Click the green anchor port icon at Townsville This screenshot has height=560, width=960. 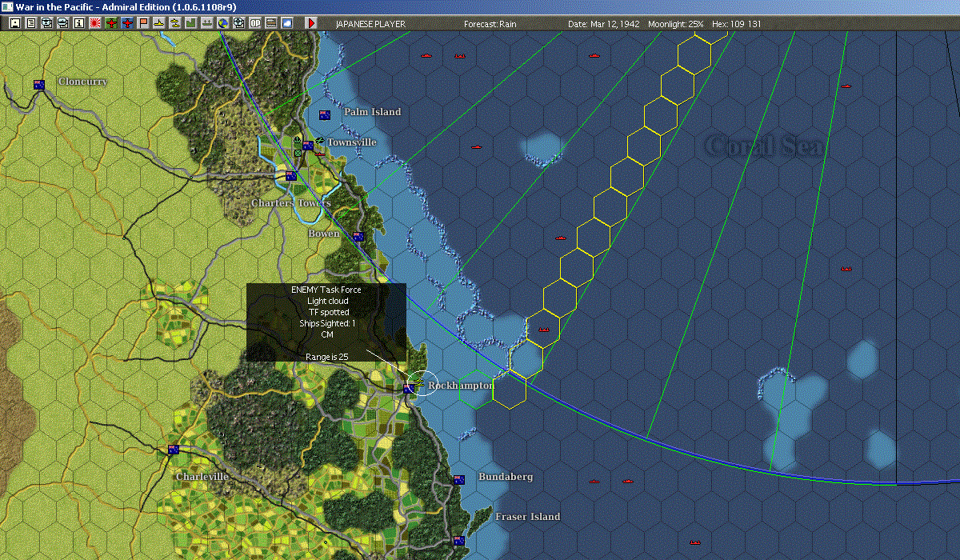[x=297, y=139]
